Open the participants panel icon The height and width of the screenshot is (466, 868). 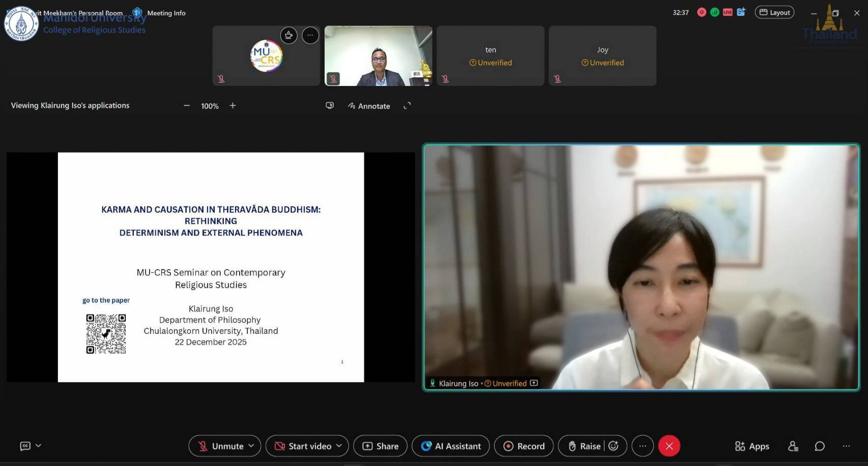[x=793, y=446]
